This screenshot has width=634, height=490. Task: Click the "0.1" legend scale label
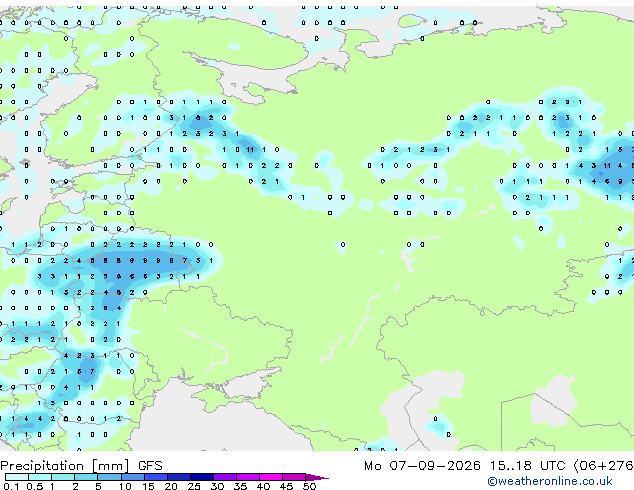(12, 486)
